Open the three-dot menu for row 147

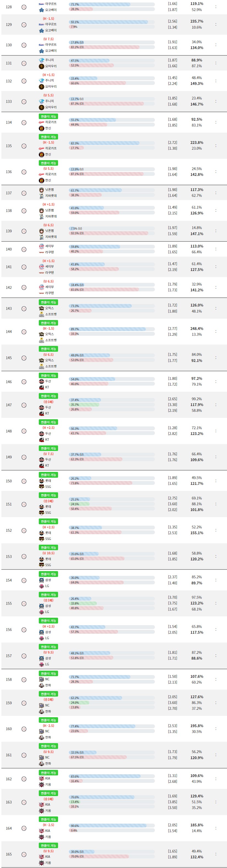215,405
